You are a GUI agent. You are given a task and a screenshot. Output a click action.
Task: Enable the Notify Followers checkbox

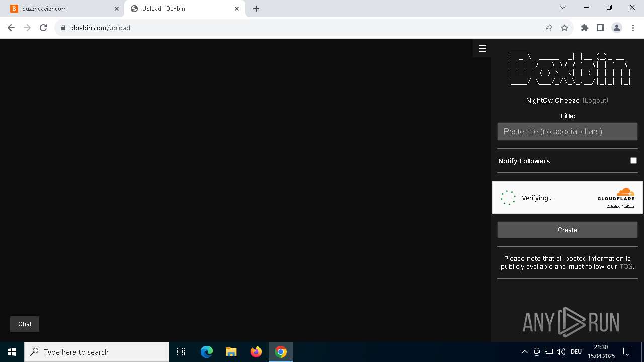point(633,161)
